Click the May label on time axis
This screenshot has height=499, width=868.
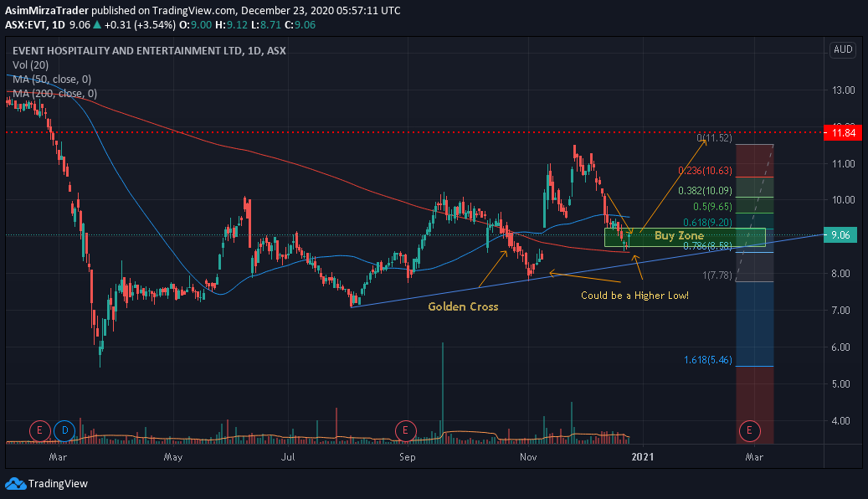tap(173, 457)
